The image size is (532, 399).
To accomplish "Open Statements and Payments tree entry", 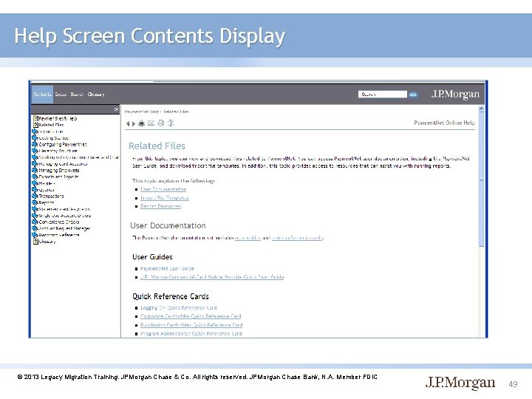I will point(64,209).
